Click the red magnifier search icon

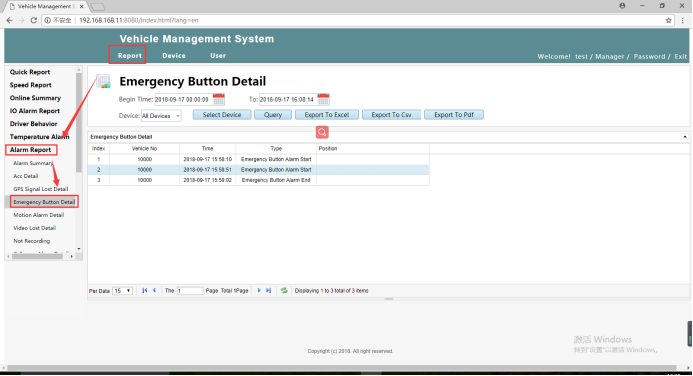(322, 132)
